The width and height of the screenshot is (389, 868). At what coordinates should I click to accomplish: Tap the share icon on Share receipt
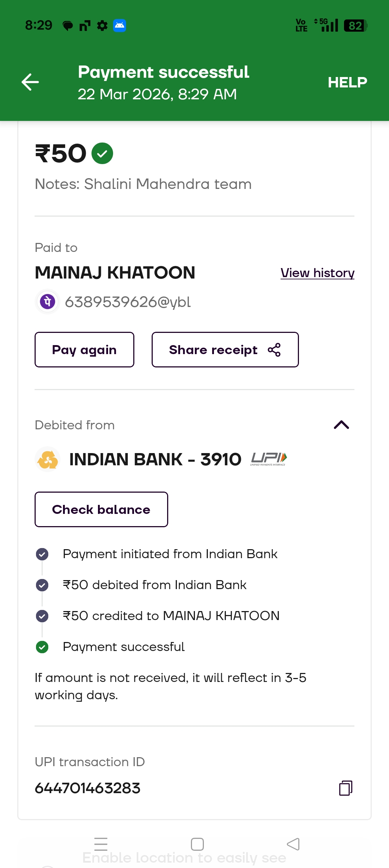(x=274, y=350)
